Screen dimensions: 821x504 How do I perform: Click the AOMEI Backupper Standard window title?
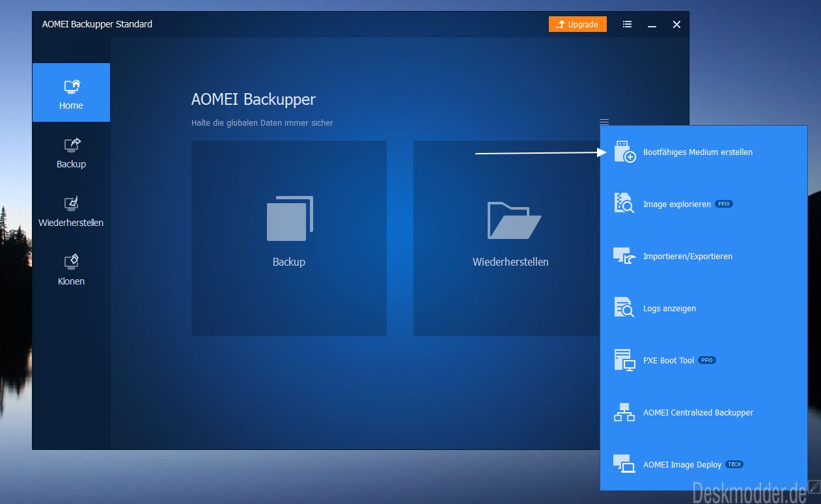point(97,24)
